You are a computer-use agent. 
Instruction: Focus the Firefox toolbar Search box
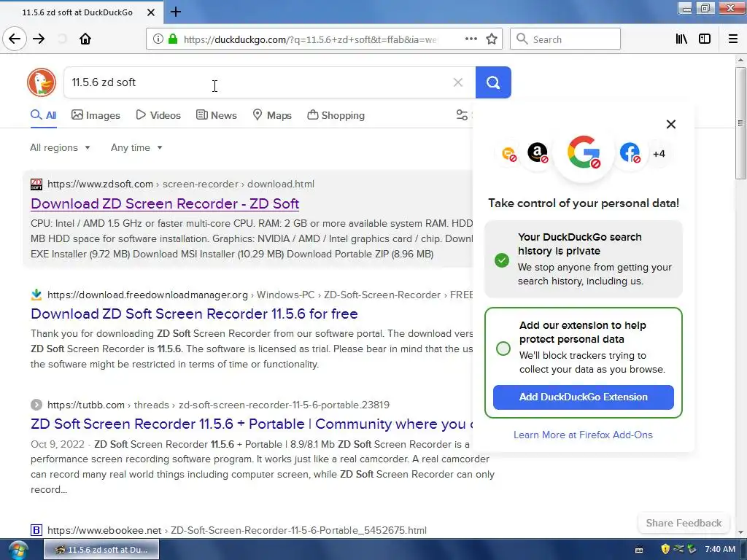click(565, 39)
